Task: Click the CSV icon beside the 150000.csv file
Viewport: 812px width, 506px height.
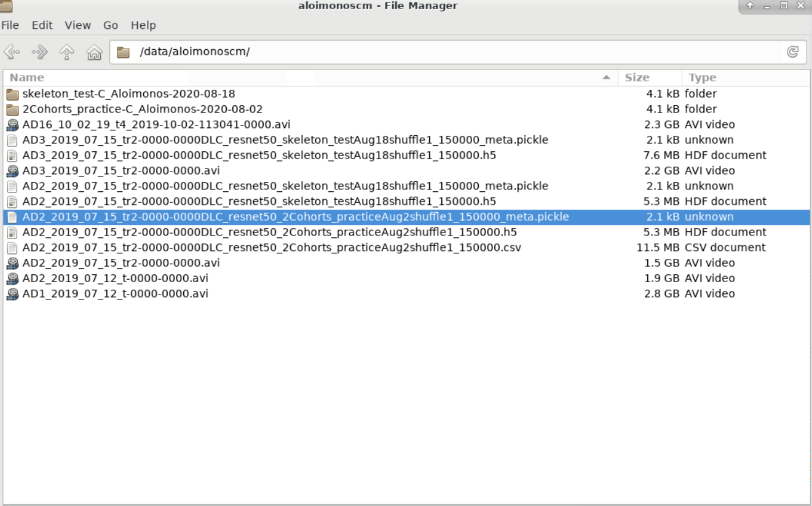Action: point(12,247)
